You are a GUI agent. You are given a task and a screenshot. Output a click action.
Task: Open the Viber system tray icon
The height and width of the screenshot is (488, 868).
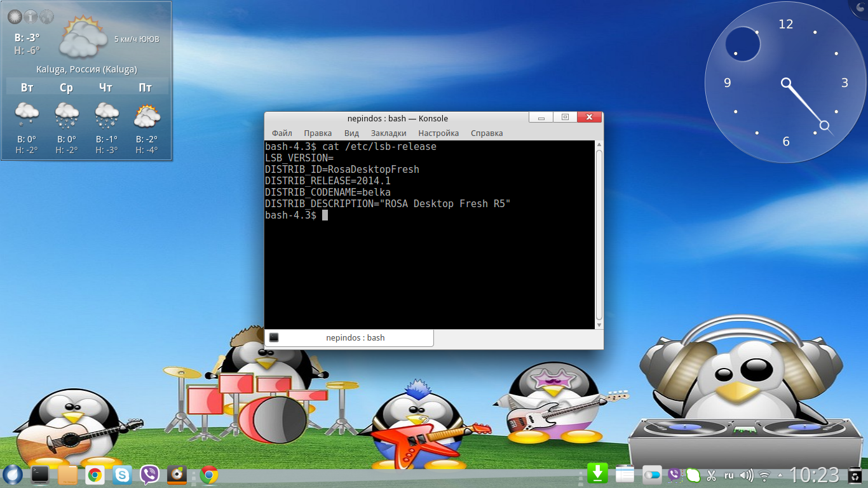(674, 475)
